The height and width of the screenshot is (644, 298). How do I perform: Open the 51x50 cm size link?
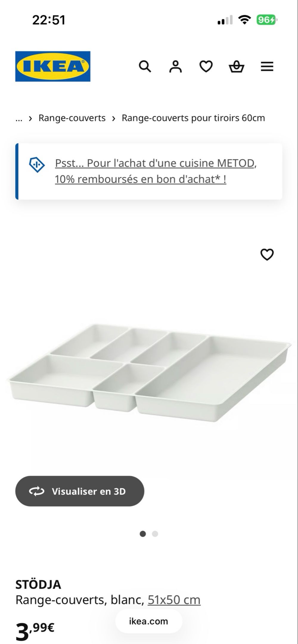coord(174,600)
